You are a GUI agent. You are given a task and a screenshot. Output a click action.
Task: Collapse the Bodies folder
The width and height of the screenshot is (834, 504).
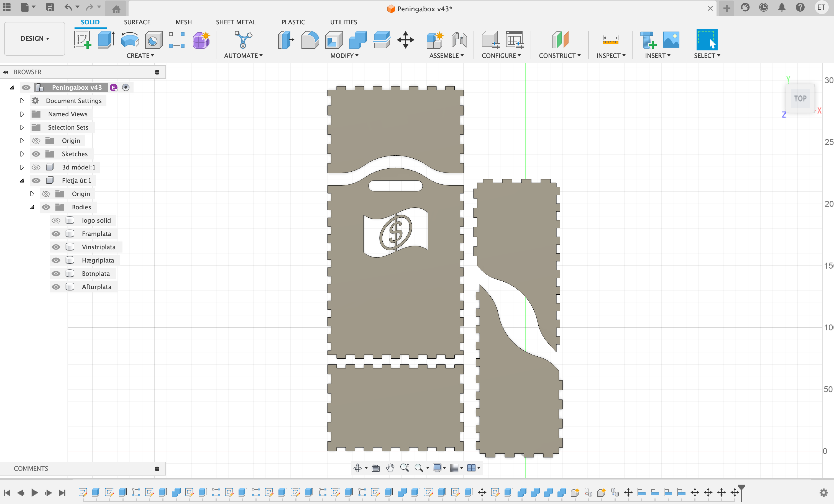tap(32, 207)
